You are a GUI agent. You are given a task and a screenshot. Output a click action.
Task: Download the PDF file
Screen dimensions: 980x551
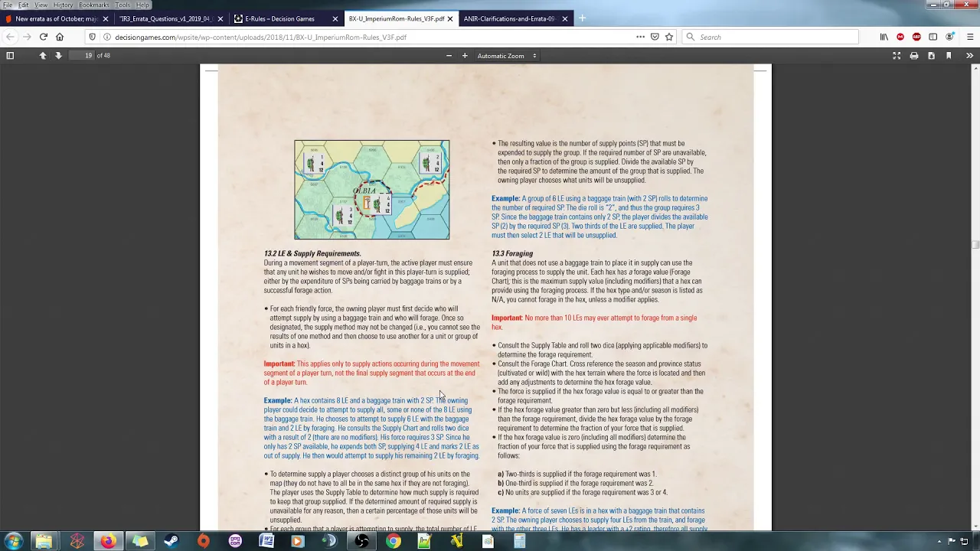coord(931,55)
